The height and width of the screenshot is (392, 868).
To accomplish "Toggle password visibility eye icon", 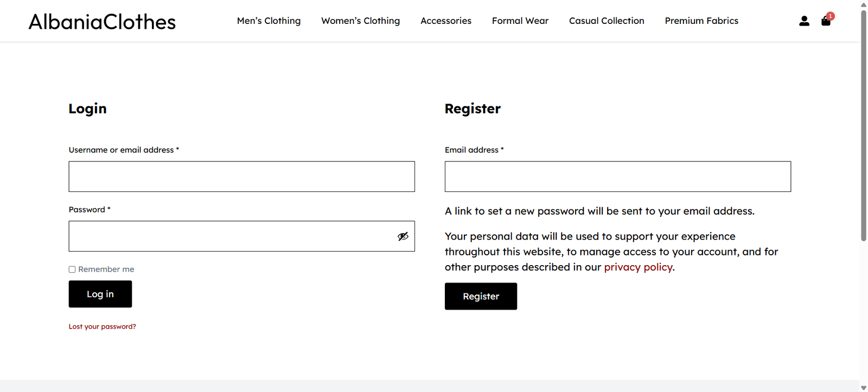I will click(x=403, y=236).
